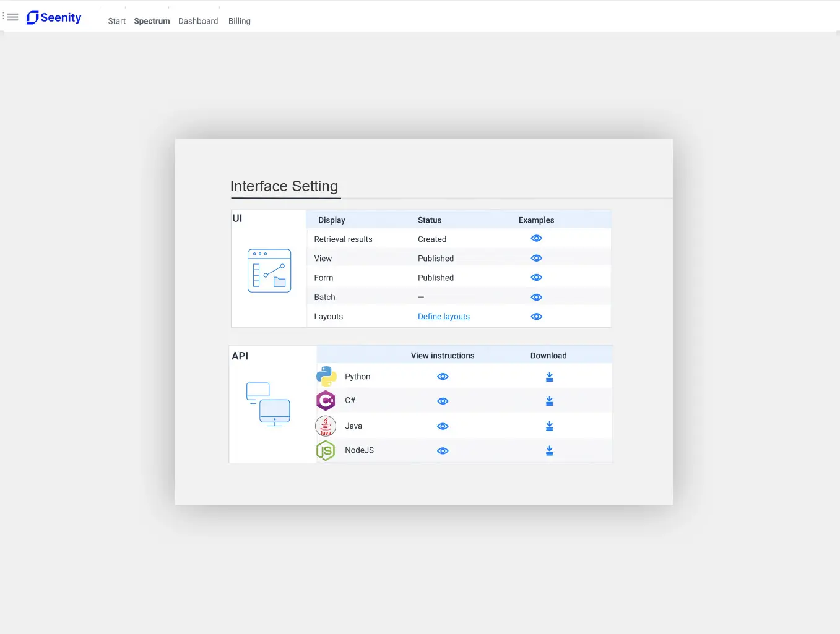Screen dimensions: 840x634
Task: Switch to the Dashboard tab
Action: (x=198, y=21)
